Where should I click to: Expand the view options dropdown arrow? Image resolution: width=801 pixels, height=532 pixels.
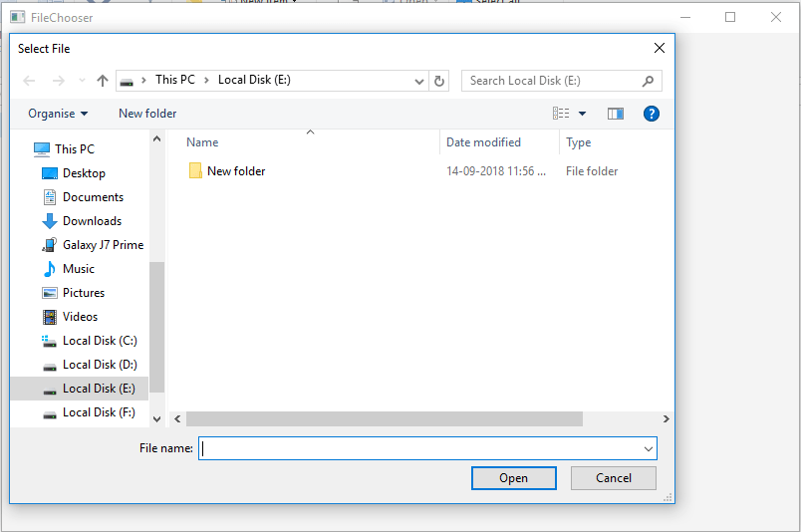[582, 114]
